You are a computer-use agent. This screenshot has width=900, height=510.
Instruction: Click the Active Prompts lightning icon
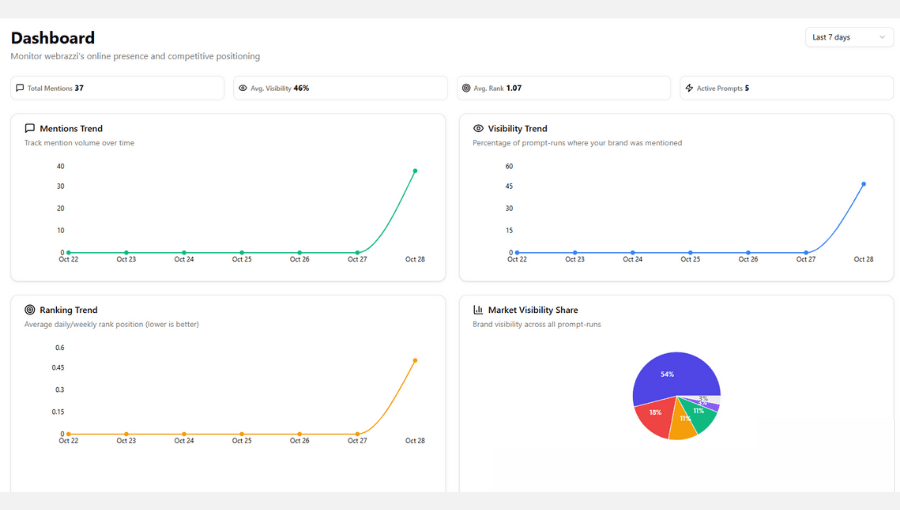(689, 88)
